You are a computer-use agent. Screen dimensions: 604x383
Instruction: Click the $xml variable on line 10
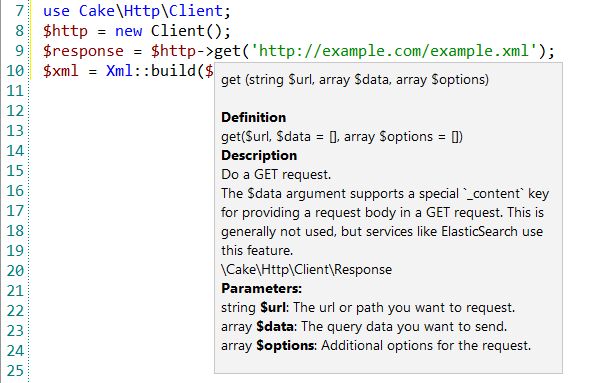[60, 71]
